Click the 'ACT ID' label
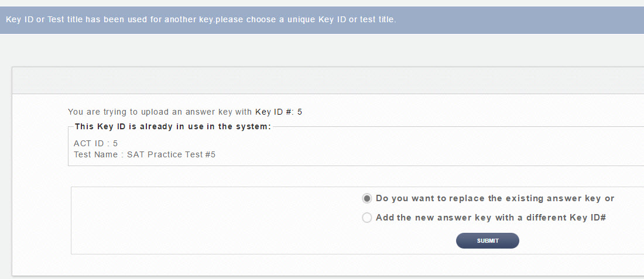 point(89,143)
